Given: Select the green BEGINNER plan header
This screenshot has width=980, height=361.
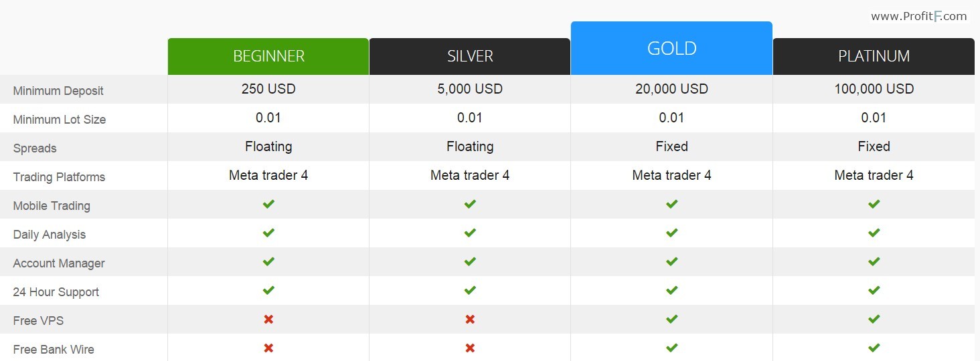Looking at the screenshot, I should pos(268,56).
